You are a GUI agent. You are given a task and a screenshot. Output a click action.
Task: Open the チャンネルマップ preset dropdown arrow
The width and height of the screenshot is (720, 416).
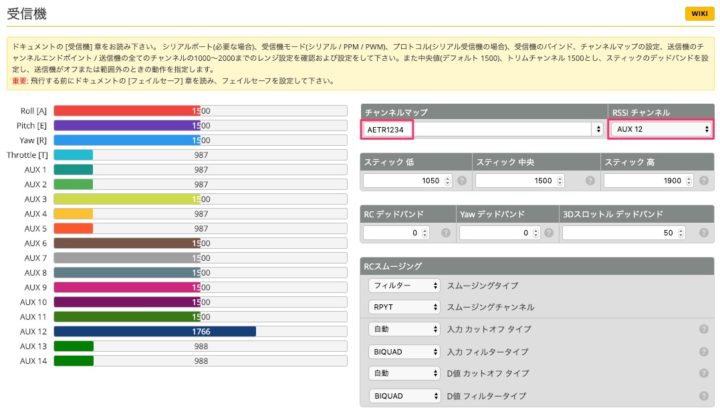(x=598, y=130)
